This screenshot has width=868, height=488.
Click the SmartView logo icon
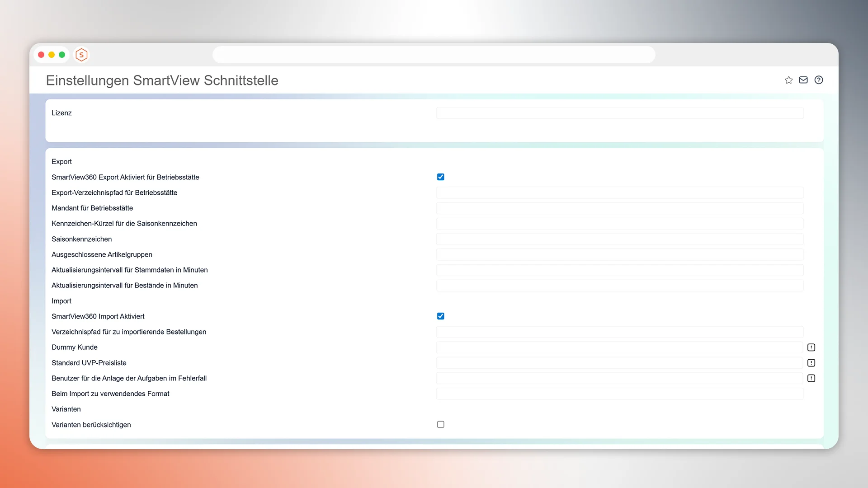tap(81, 55)
